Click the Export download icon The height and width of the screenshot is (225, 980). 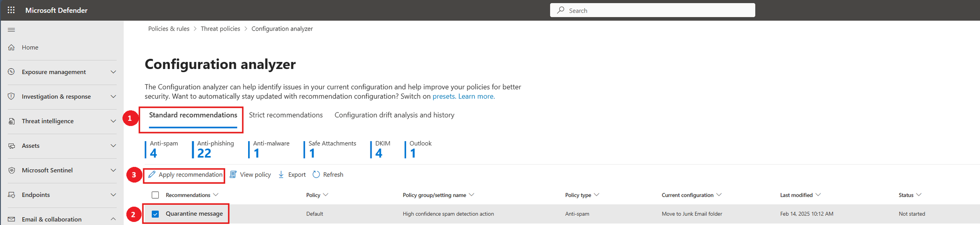[281, 174]
